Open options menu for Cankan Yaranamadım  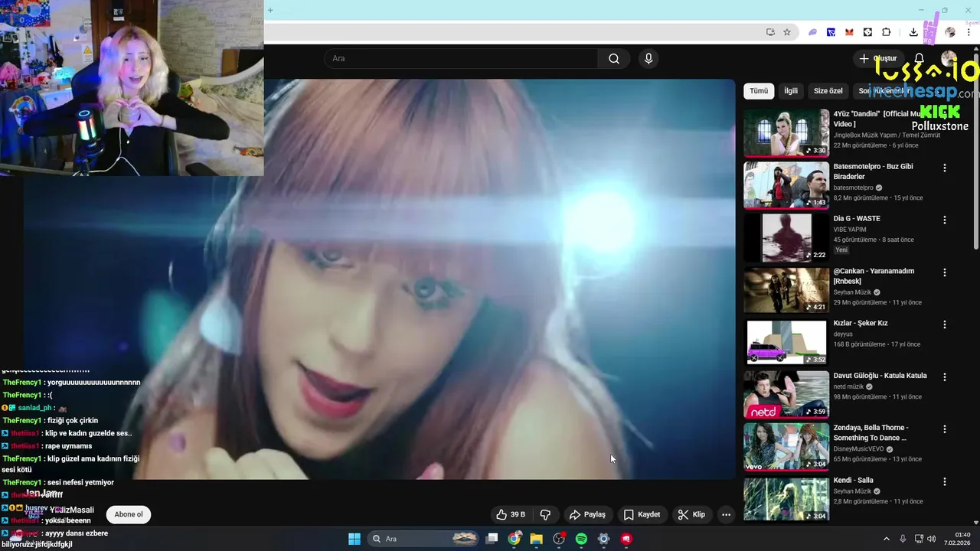(944, 272)
